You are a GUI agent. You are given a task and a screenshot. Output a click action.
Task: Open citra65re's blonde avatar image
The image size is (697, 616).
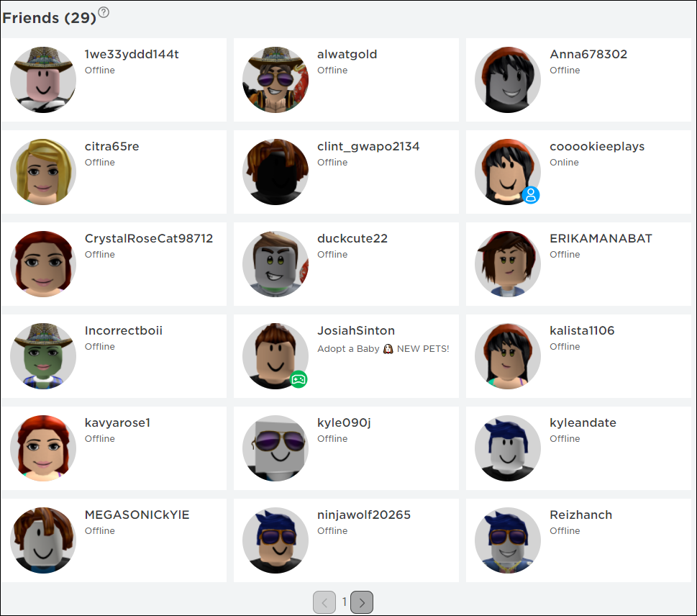43,172
